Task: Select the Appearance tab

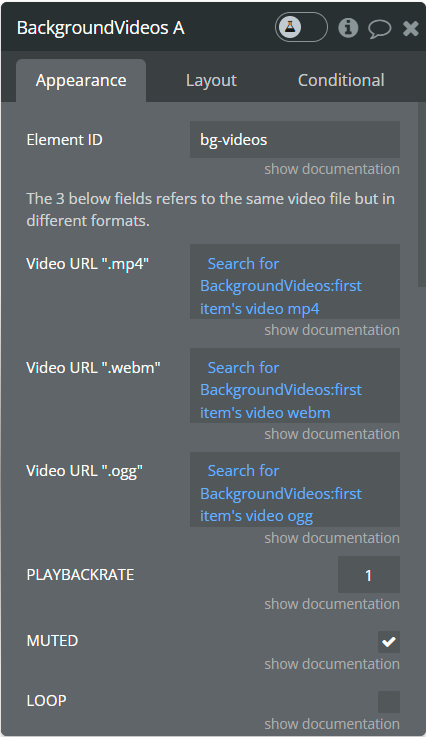Action: 81,80
